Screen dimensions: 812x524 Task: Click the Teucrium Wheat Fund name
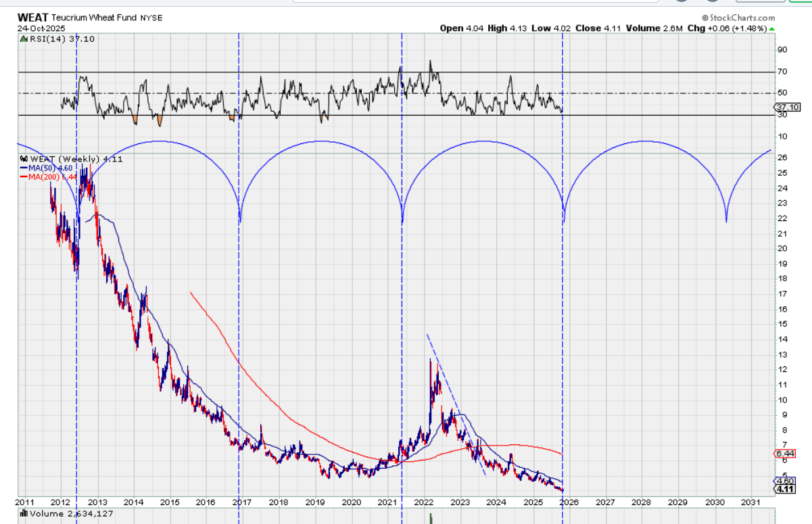coord(94,18)
